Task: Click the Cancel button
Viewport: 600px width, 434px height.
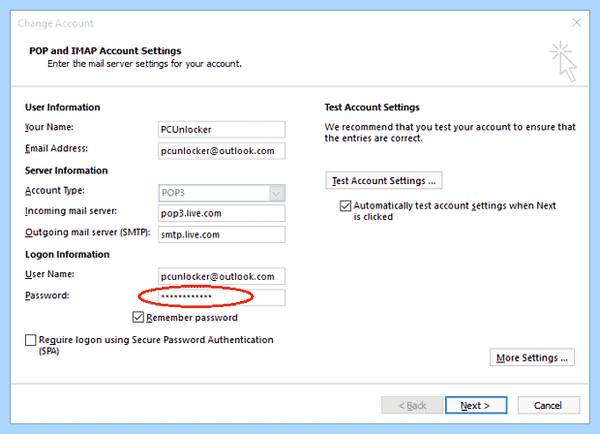Action: 549,405
